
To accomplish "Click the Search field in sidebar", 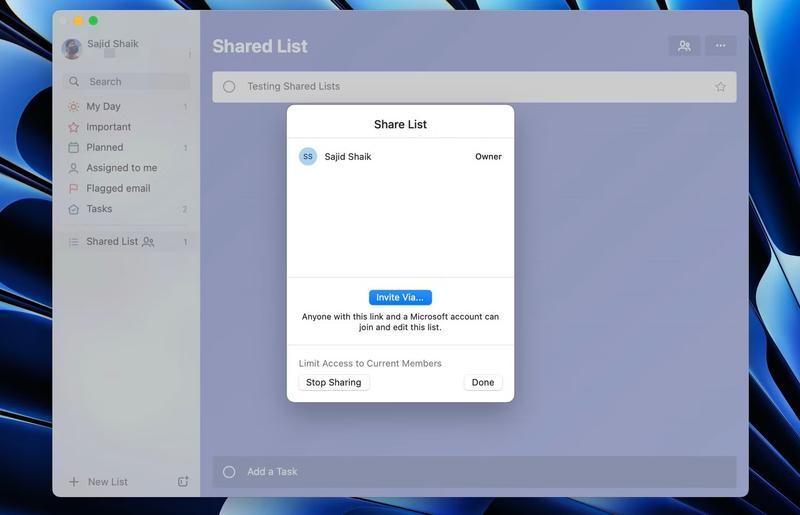I will pos(127,82).
